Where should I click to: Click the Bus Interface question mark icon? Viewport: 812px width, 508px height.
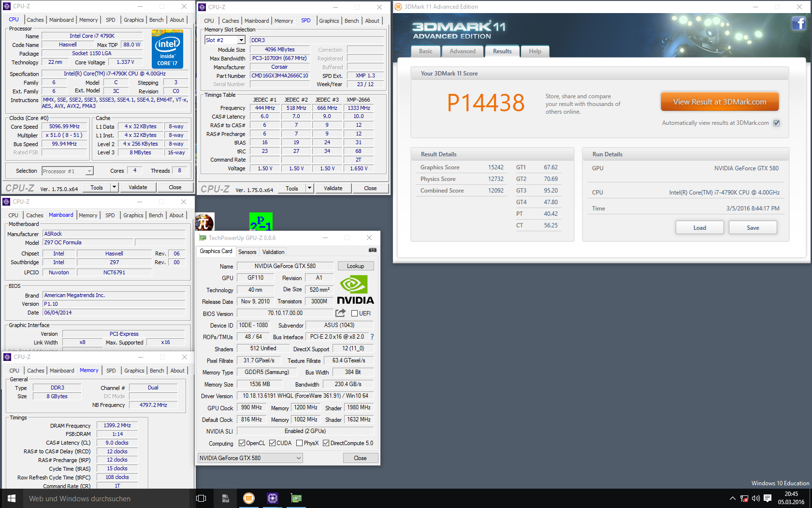click(372, 337)
